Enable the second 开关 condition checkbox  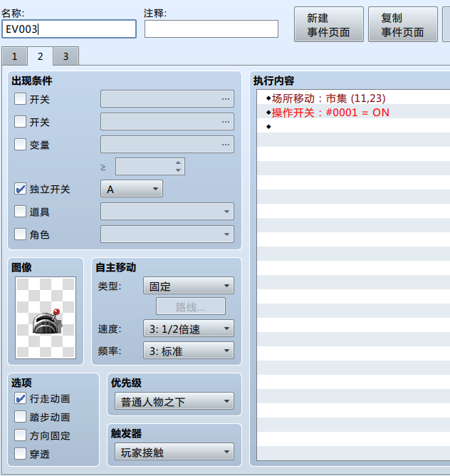21,122
